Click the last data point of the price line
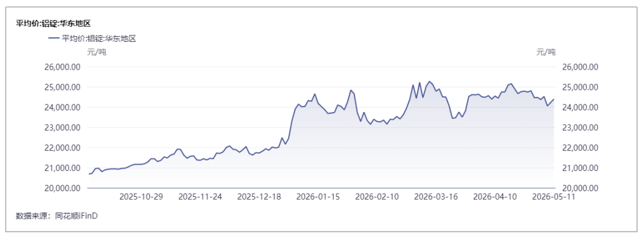 (554, 99)
